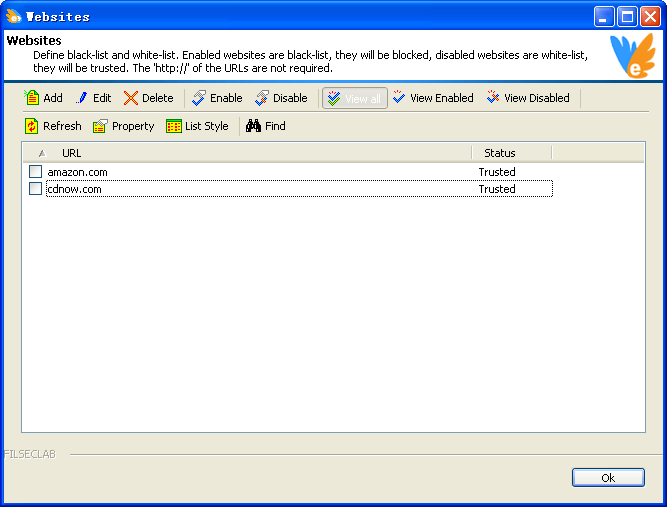
Task: Show only View Enabled websites
Action: click(432, 98)
